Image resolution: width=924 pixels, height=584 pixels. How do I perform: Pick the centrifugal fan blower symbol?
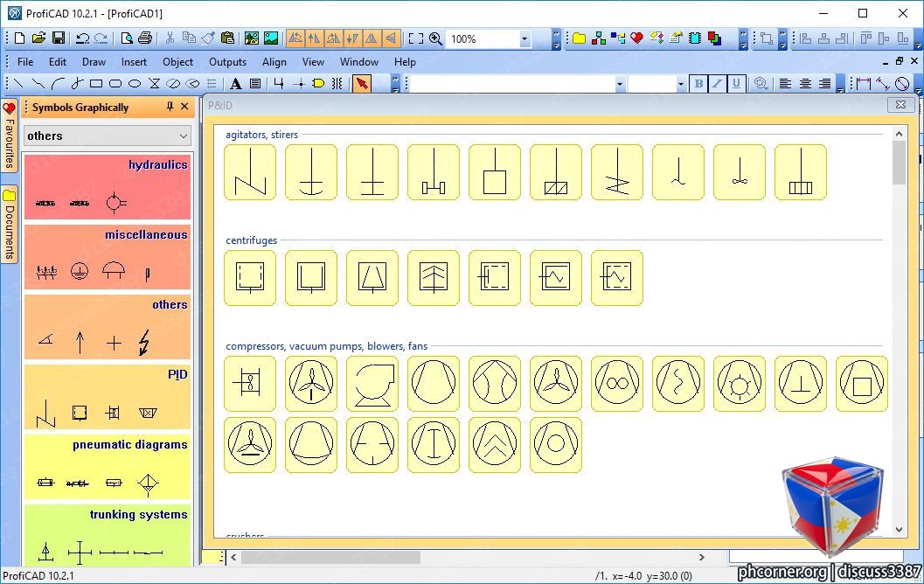(x=372, y=384)
